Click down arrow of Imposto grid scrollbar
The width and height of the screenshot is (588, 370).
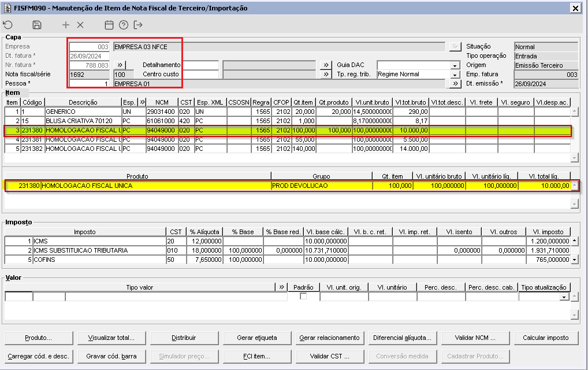(x=575, y=260)
